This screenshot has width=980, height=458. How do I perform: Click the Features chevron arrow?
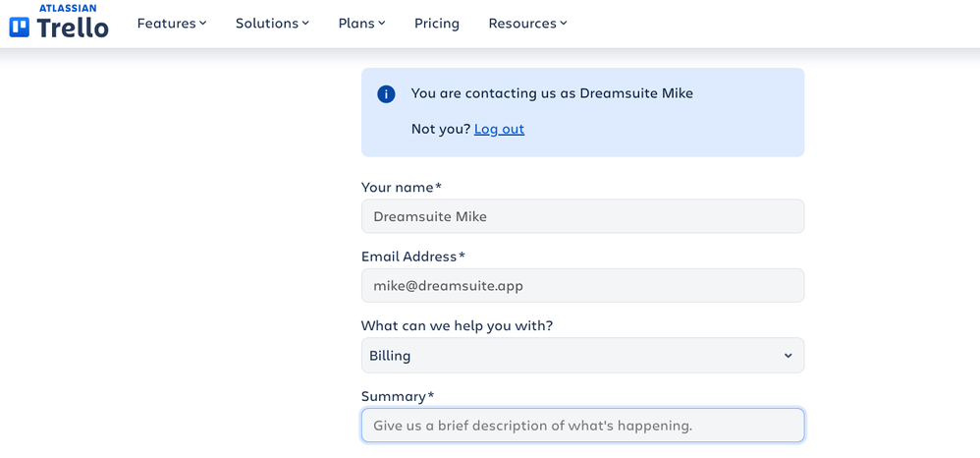coord(203,24)
